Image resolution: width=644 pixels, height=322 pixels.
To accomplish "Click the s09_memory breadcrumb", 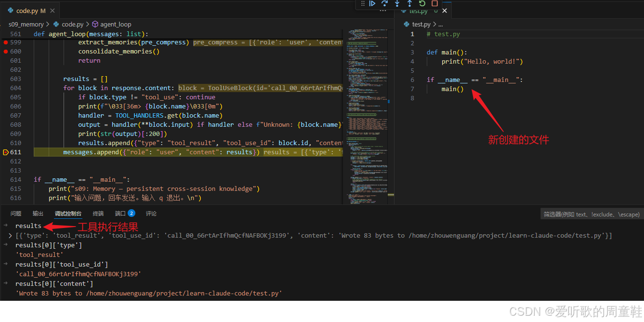I will tap(26, 24).
